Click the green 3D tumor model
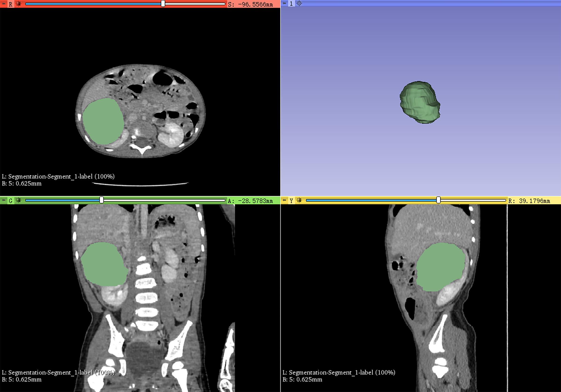 point(419,103)
